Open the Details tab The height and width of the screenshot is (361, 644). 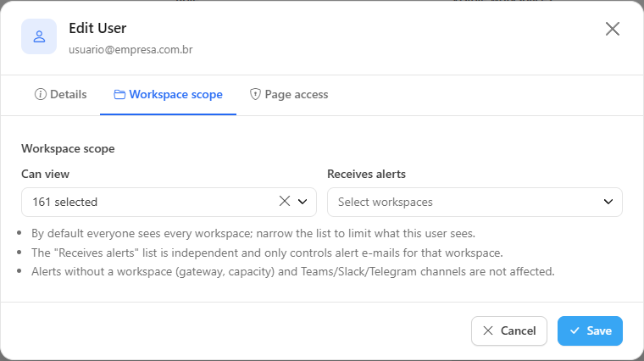[60, 94]
